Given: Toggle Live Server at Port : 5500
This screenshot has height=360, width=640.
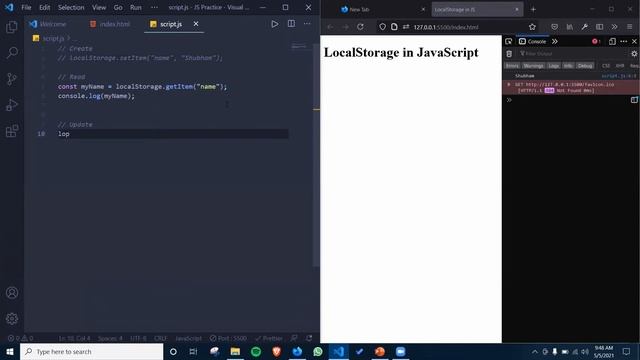Looking at the screenshot, I should [x=228, y=338].
